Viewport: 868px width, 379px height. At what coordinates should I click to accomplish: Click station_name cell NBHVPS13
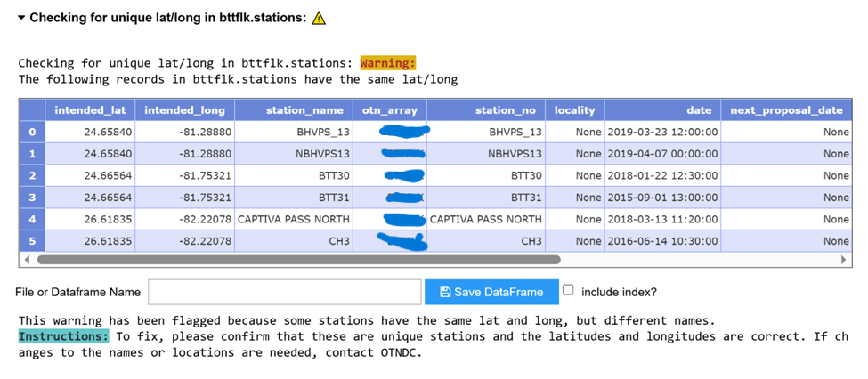pos(294,154)
